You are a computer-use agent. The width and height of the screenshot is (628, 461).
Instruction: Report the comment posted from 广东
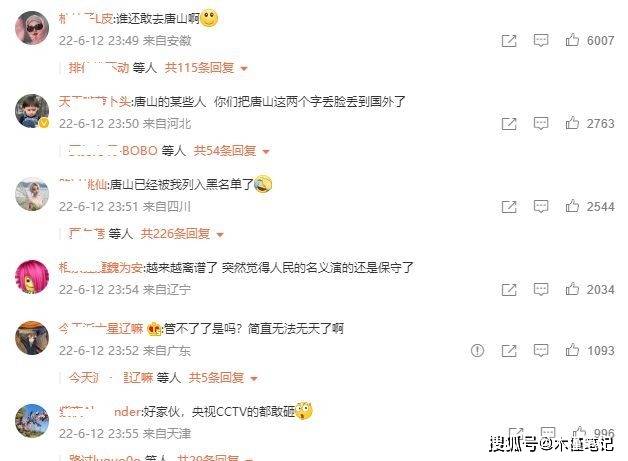477,351
